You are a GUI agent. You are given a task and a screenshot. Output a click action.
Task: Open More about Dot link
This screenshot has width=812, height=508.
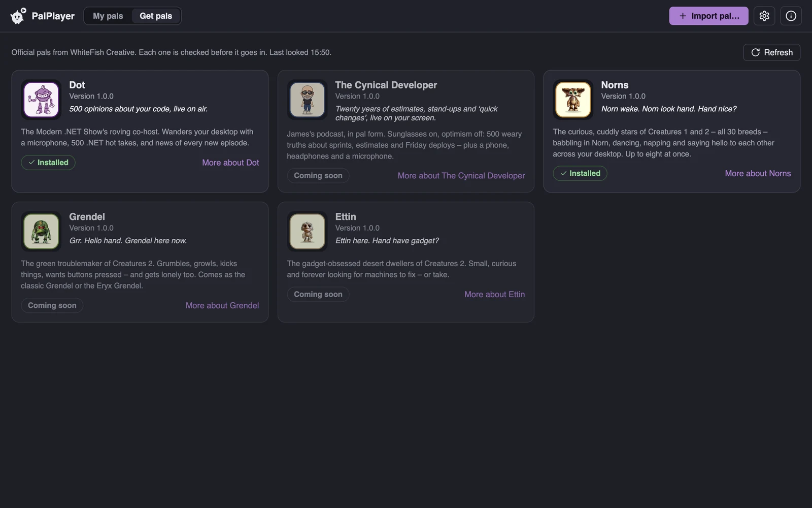tap(230, 163)
